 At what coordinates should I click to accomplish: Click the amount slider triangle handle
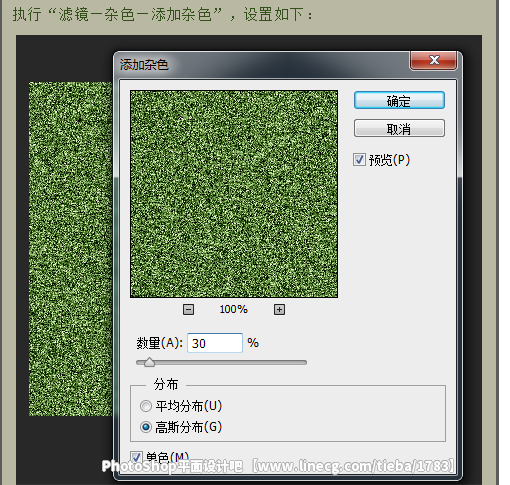pyautogui.click(x=149, y=362)
